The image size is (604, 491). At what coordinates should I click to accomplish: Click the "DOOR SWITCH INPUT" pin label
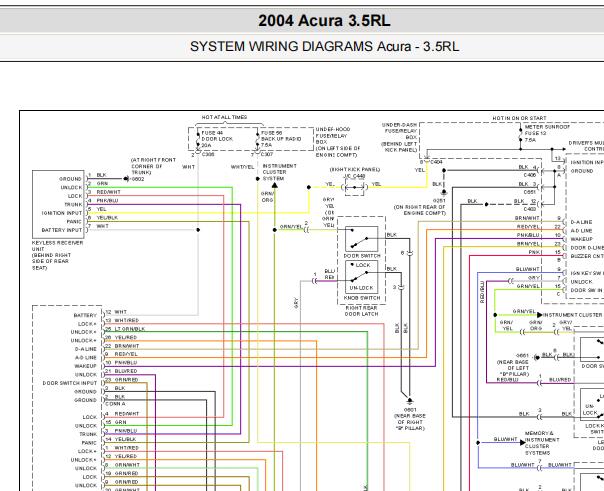point(70,383)
